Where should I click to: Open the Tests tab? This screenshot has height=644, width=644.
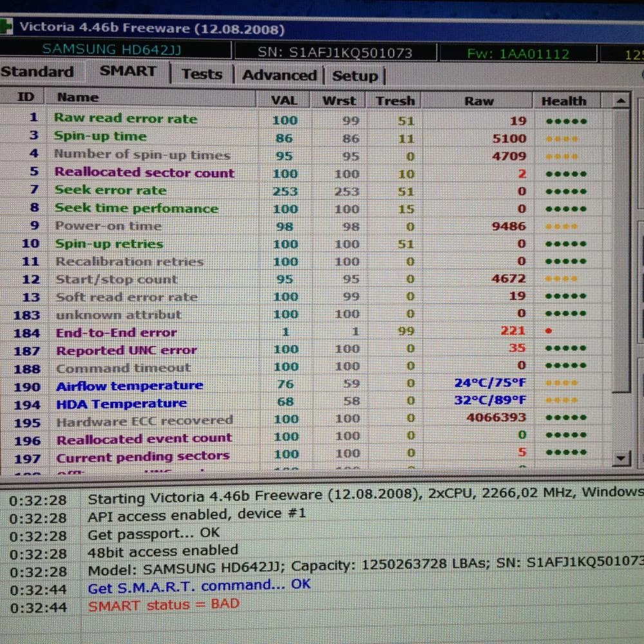[x=202, y=74]
